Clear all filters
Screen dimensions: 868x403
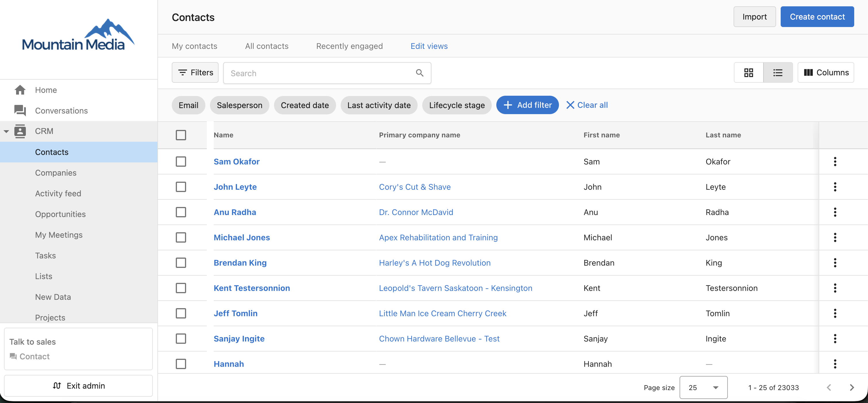point(587,105)
